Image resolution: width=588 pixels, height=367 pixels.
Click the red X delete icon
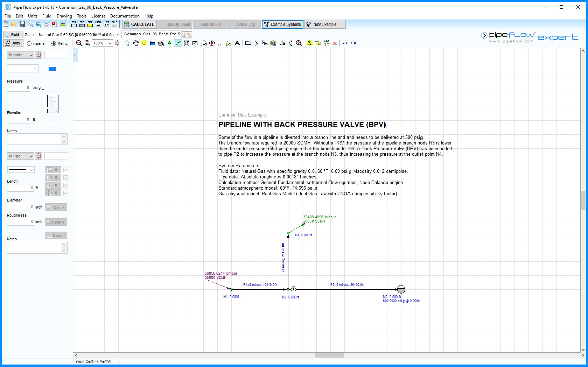click(x=335, y=43)
